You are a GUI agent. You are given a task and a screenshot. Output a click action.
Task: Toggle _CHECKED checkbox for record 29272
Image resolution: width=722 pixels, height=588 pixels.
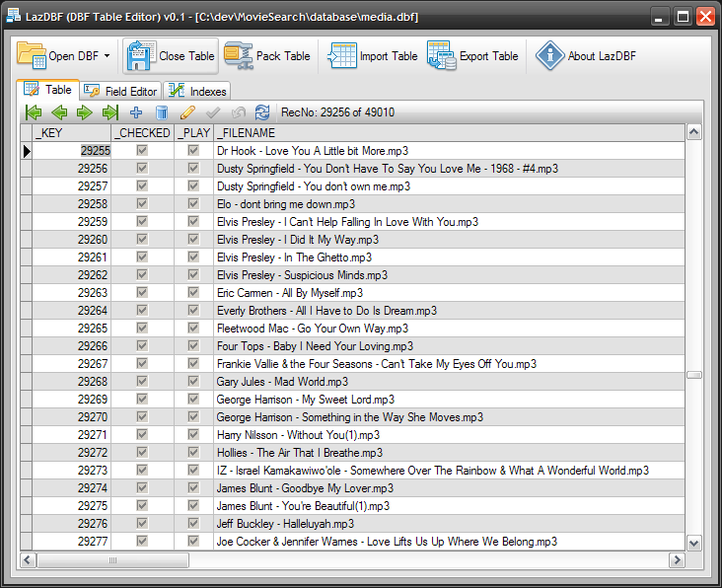pos(142,452)
